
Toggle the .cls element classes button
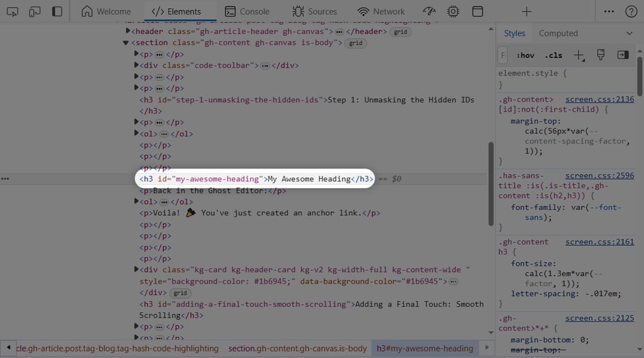pyautogui.click(x=553, y=55)
